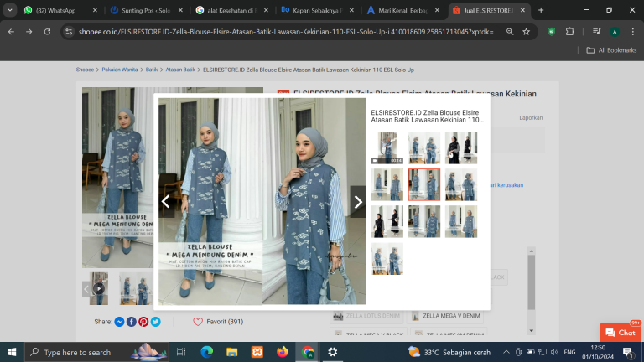View site information icon in address bar
This screenshot has width=644, height=362.
pyautogui.click(x=69, y=32)
